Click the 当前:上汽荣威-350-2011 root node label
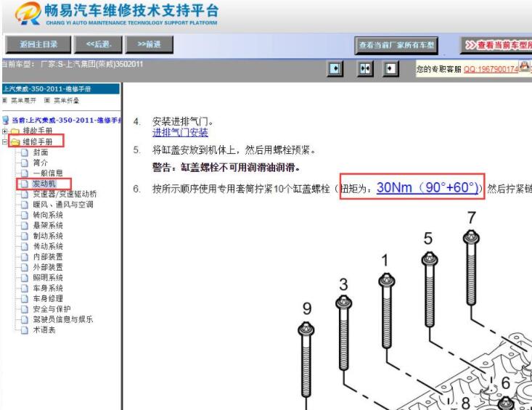Viewport: 532px width, 410px height. (x=67, y=120)
